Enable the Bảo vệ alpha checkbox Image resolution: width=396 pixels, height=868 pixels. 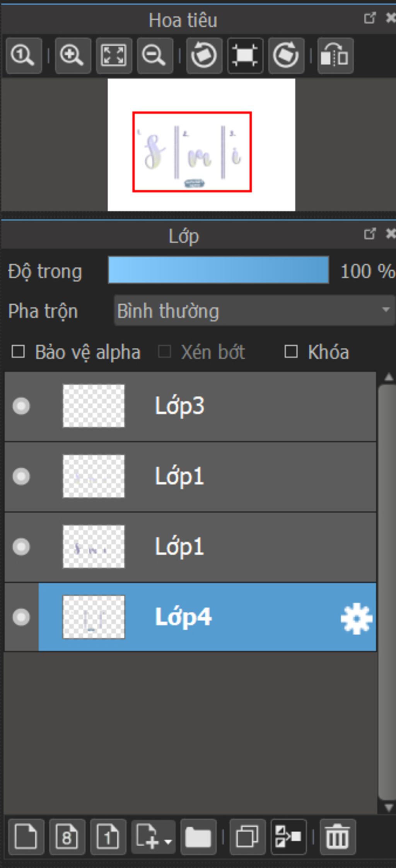pos(18,352)
